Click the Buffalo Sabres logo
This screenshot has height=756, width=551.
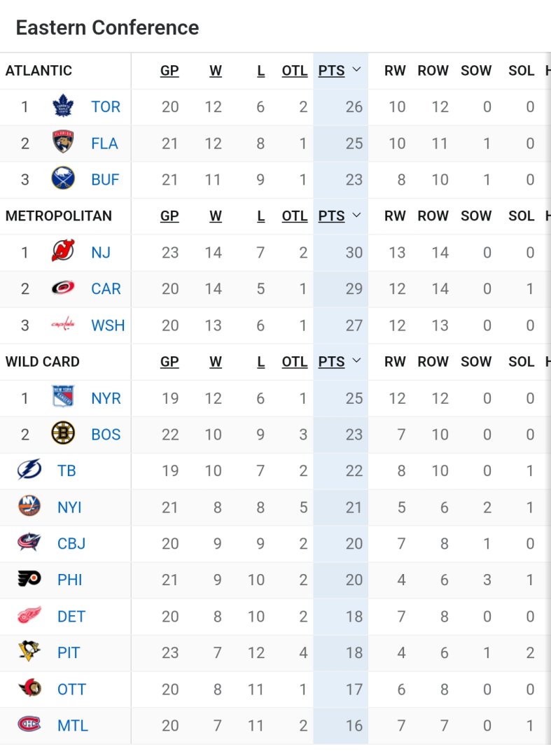[x=63, y=180]
